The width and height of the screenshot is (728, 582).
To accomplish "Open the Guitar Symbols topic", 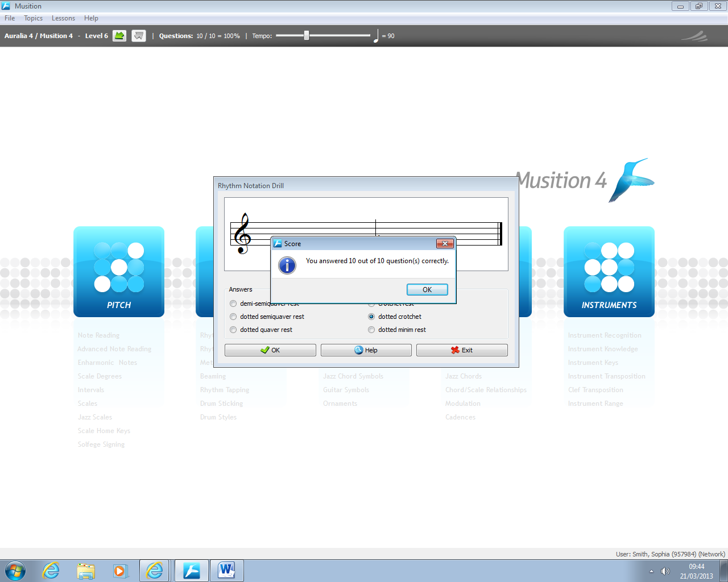I will [346, 390].
